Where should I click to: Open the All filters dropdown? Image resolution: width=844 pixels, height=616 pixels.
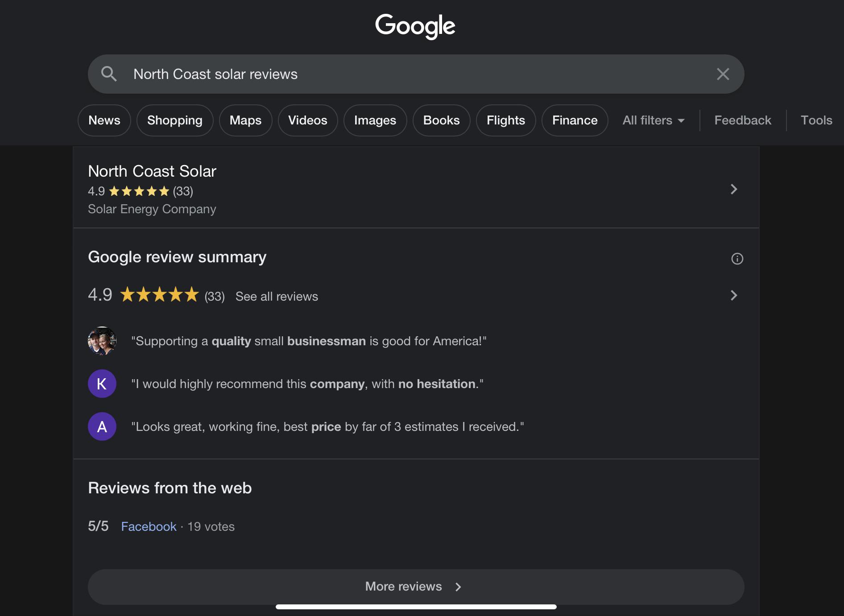click(653, 120)
